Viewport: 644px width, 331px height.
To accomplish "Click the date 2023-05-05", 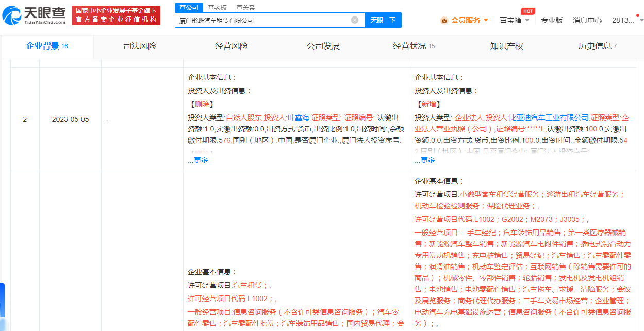I will pos(70,119).
